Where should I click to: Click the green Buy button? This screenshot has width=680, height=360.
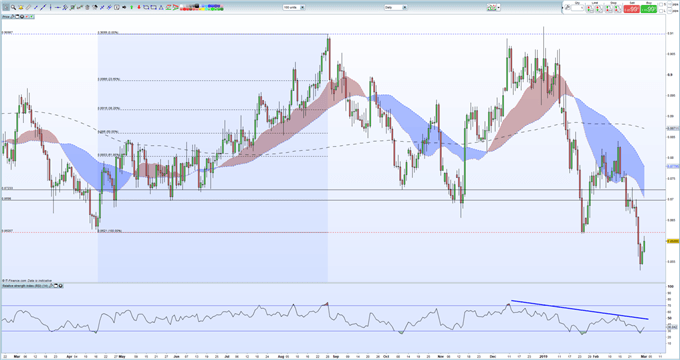[649, 9]
